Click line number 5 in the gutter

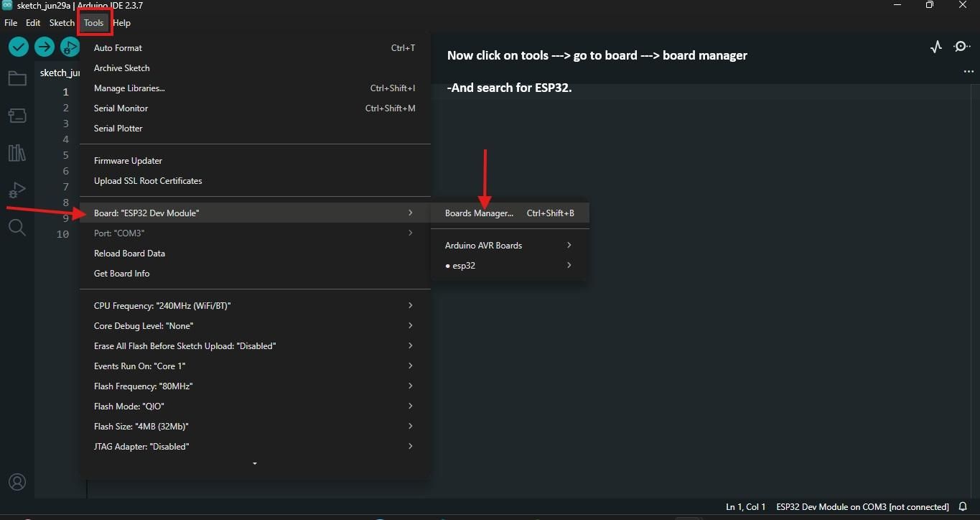[x=65, y=155]
